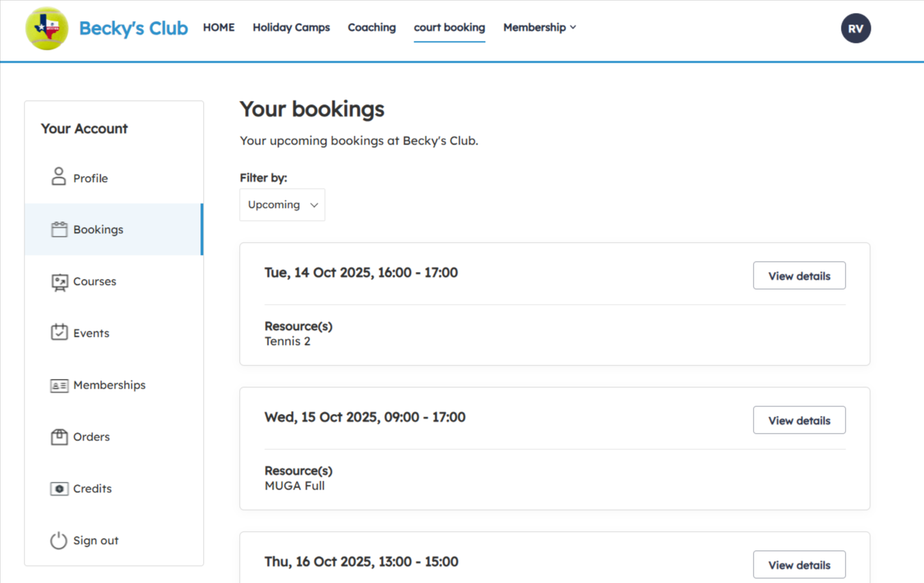Open the RV user avatar menu
This screenshot has width=924, height=583.
tap(855, 29)
